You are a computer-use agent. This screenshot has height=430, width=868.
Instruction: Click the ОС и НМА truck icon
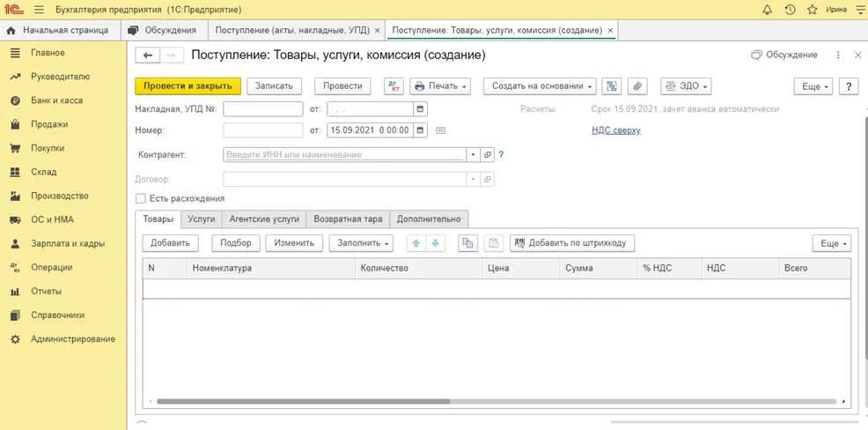[15, 220]
